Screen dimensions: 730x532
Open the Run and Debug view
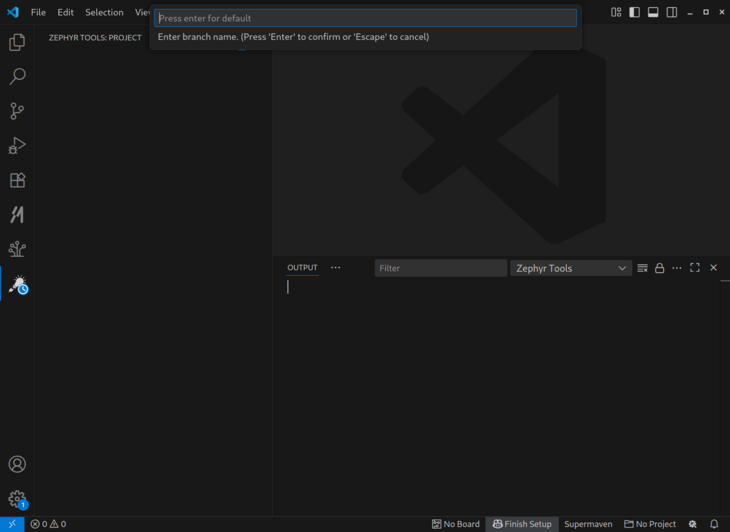point(17,146)
